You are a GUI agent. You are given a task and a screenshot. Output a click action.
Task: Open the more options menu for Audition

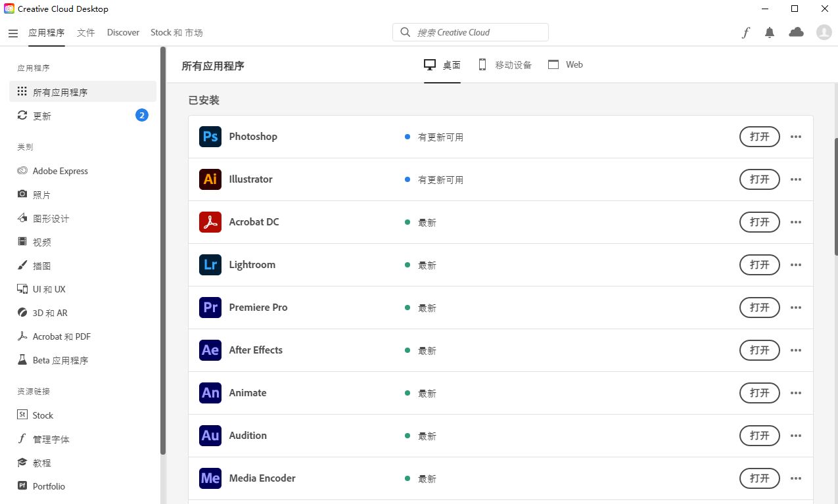tap(796, 435)
